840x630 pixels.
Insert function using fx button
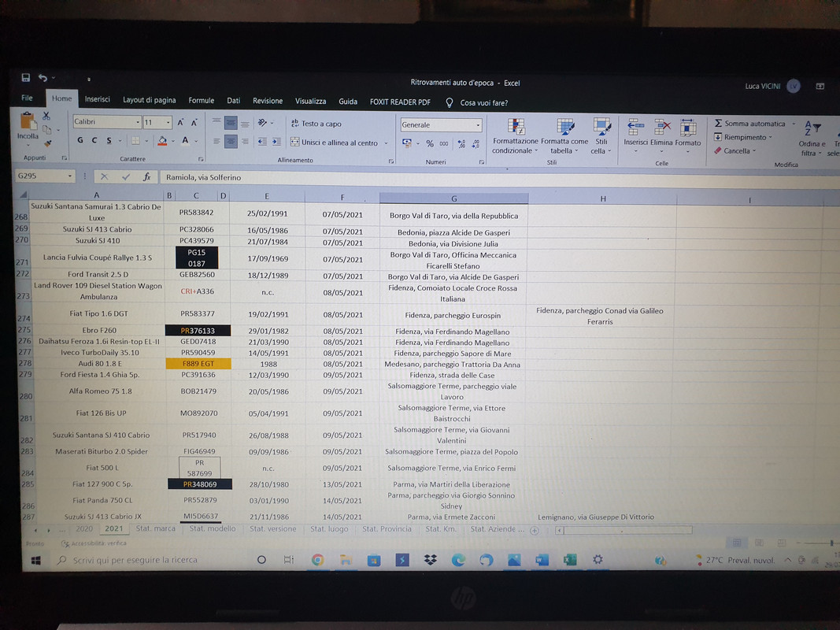(146, 176)
